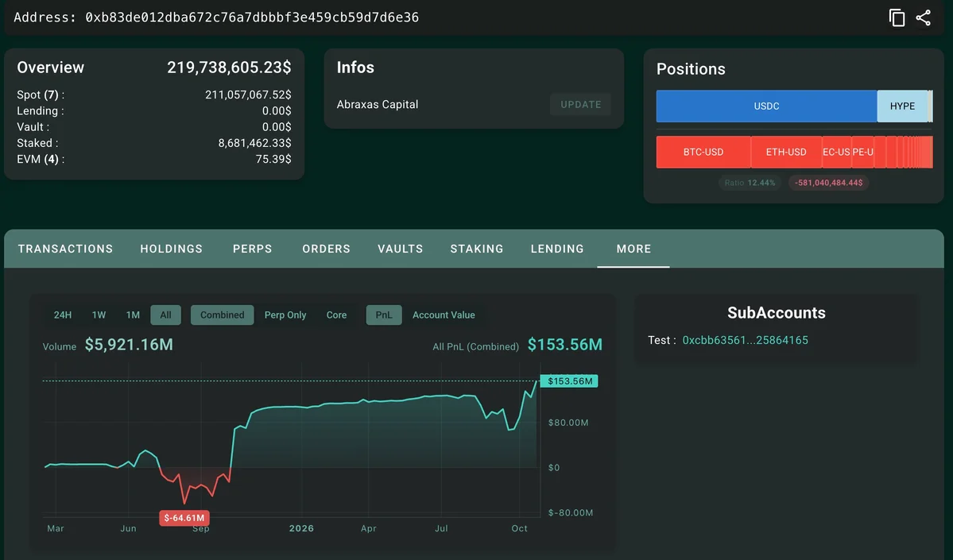Click the $153.56M chart price label
Image resolution: width=953 pixels, height=560 pixels.
click(x=569, y=381)
